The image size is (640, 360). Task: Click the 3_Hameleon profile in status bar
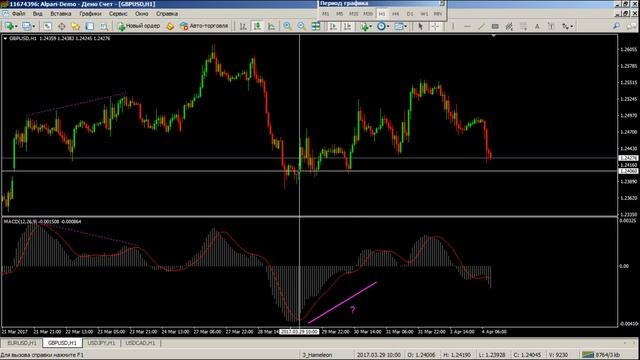(317, 355)
